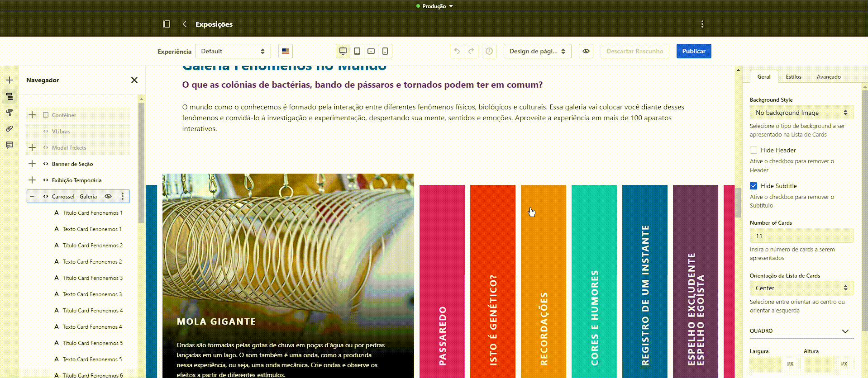Screen dimensions: 868x378
Task: Open the Background Style dropdown
Action: coord(801,113)
